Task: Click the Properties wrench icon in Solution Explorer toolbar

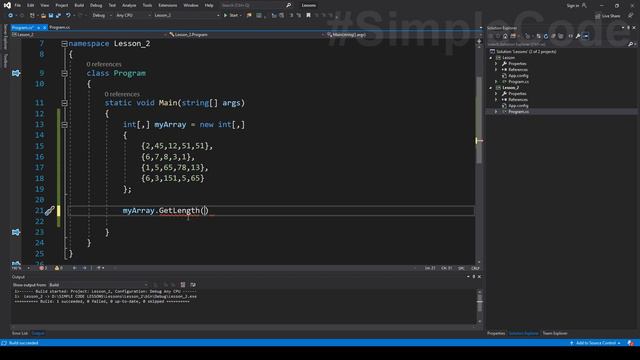Action: tap(578, 36)
